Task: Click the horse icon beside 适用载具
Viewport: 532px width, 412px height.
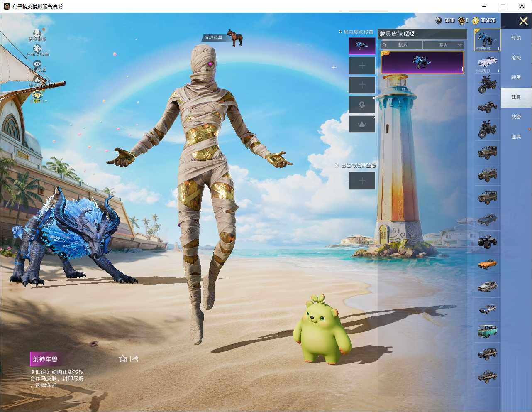Action: (235, 38)
